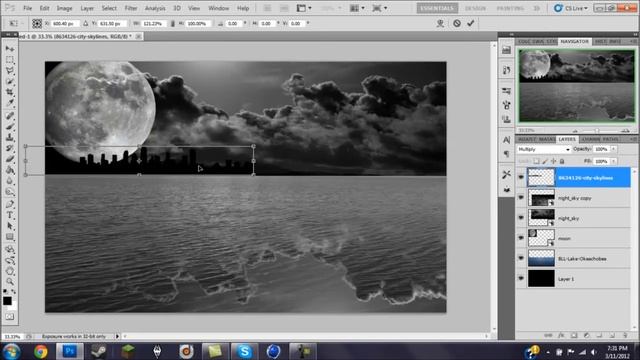Click the add layer mask button

(x=574, y=335)
